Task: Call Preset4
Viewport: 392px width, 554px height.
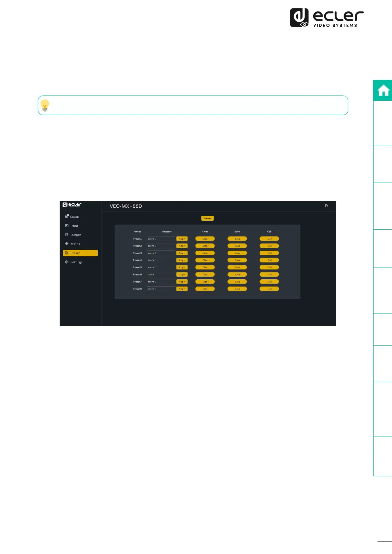Action: click(269, 260)
